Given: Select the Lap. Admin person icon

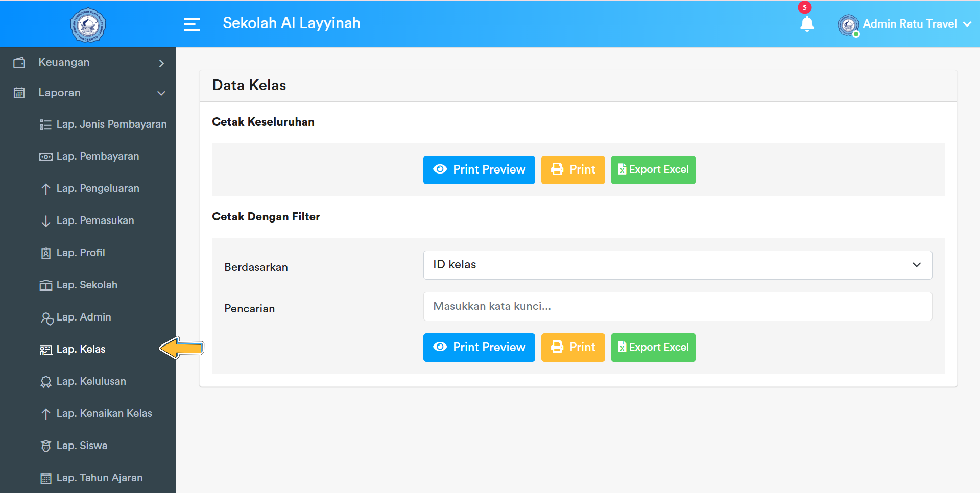Looking at the screenshot, I should pos(45,317).
